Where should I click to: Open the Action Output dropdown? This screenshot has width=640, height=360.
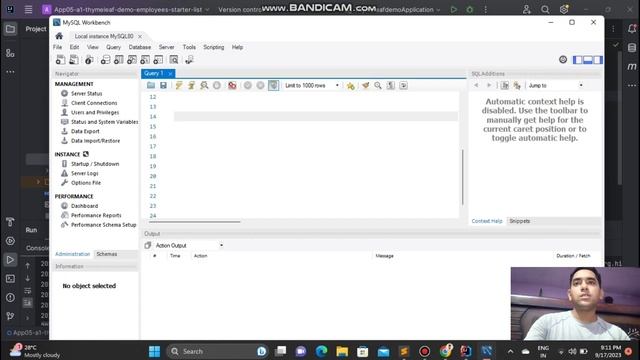click(189, 245)
